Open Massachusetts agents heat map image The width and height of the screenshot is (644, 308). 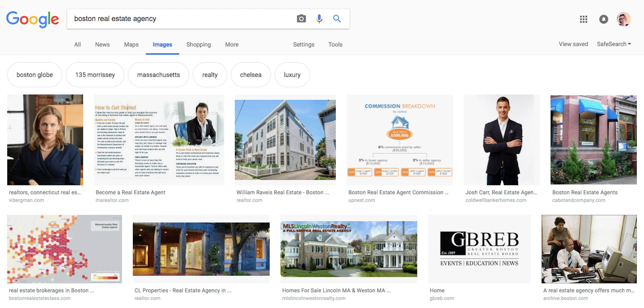click(65, 249)
